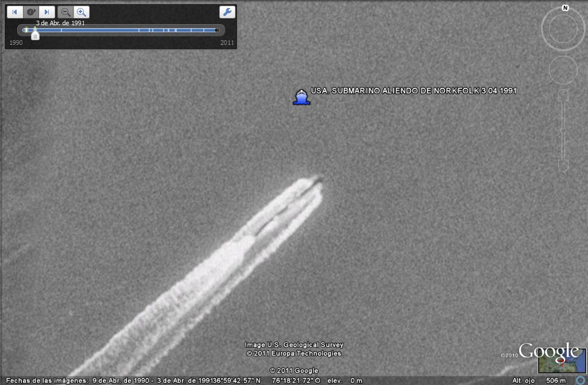Zoom in the timeline range

point(82,12)
